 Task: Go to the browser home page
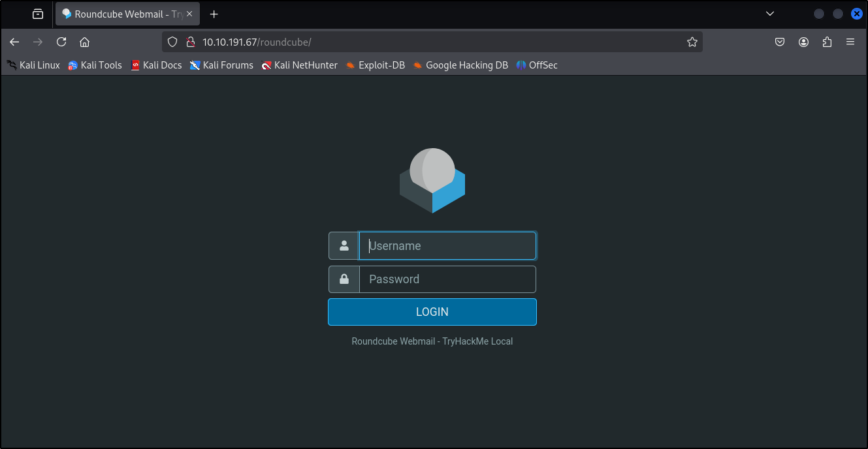84,42
